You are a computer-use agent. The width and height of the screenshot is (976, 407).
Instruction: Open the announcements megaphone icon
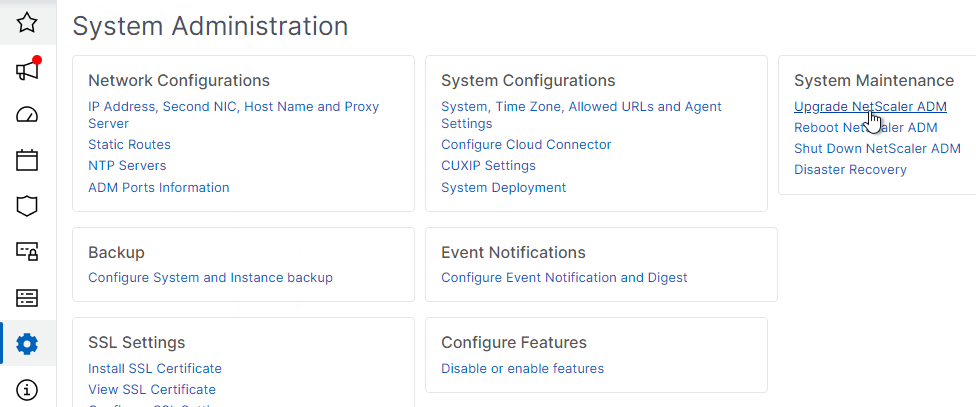28,69
